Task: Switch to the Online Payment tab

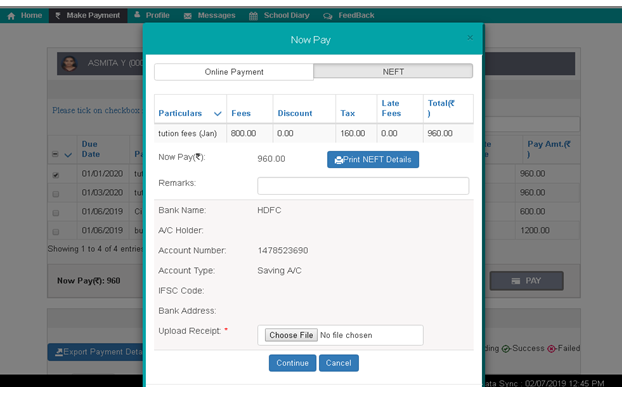Action: click(x=234, y=72)
